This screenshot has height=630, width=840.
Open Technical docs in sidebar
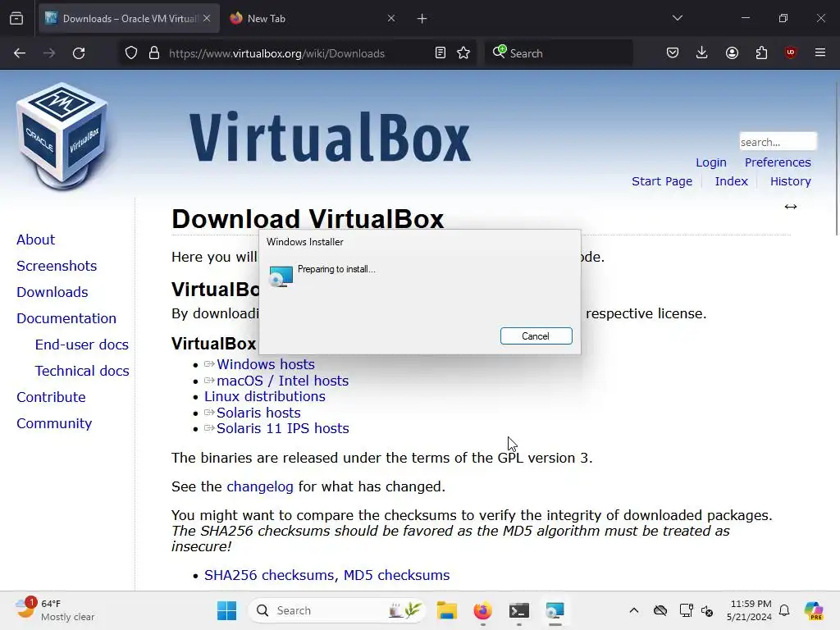[x=82, y=371]
